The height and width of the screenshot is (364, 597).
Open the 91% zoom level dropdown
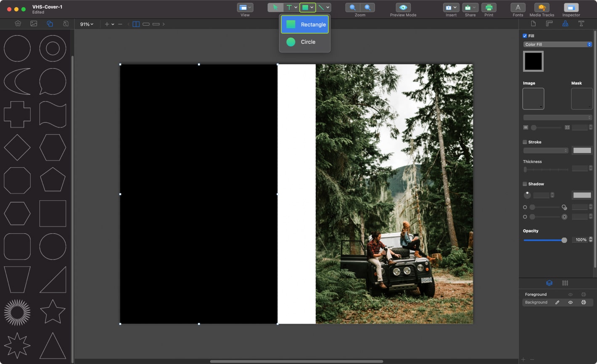87,24
